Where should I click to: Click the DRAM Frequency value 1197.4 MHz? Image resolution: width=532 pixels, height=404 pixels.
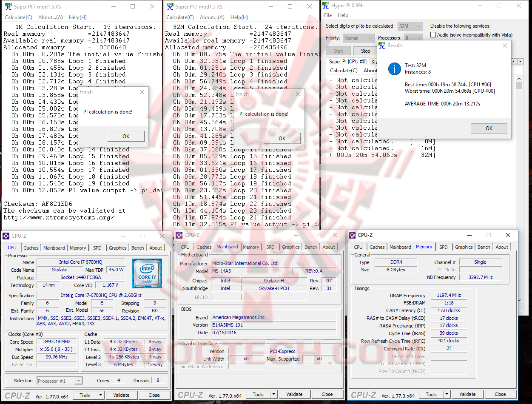tap(449, 295)
